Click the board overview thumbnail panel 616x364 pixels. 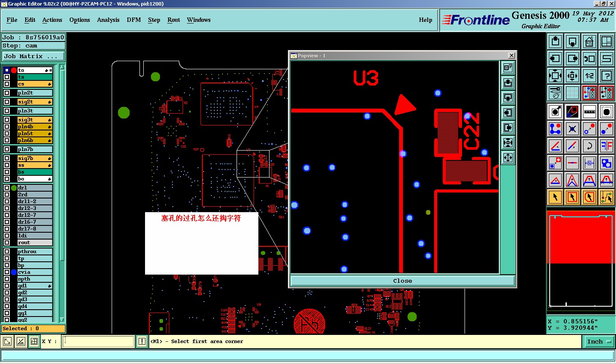pyautogui.click(x=581, y=260)
